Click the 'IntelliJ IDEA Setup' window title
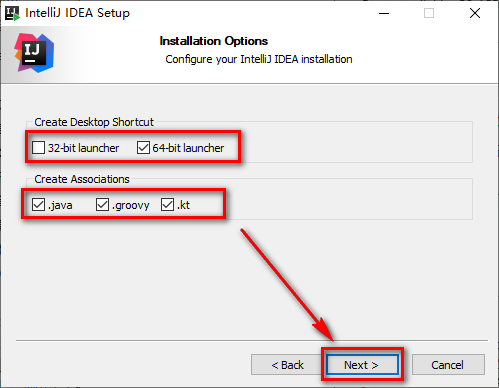Viewport: 499px width, 388px height. [x=78, y=13]
